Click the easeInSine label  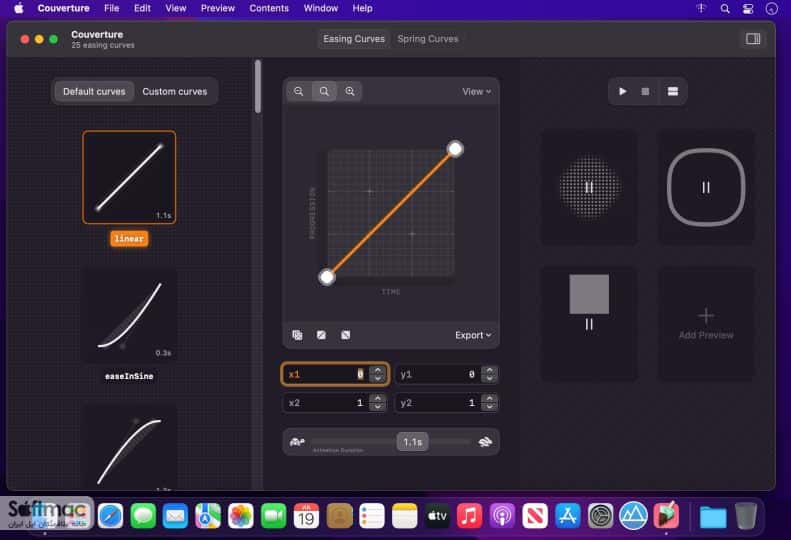point(129,376)
